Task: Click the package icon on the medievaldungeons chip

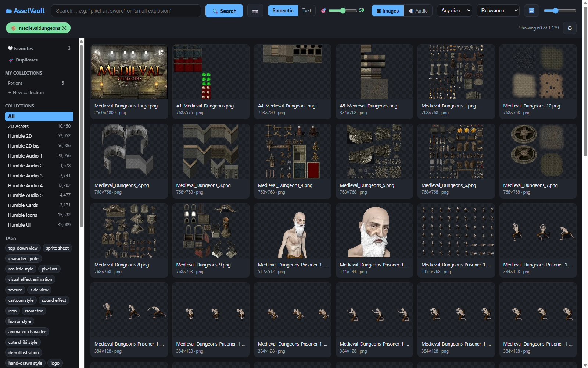Action: tap(14, 28)
